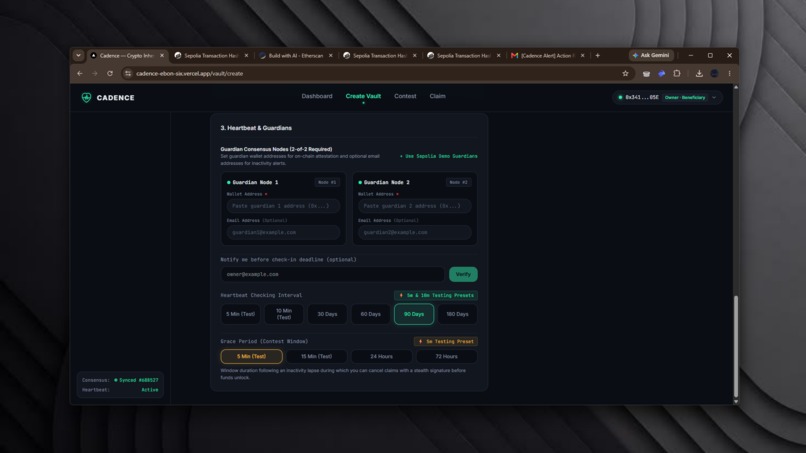Go back using the browser back arrow
The height and width of the screenshot is (453, 806).
[x=80, y=74]
